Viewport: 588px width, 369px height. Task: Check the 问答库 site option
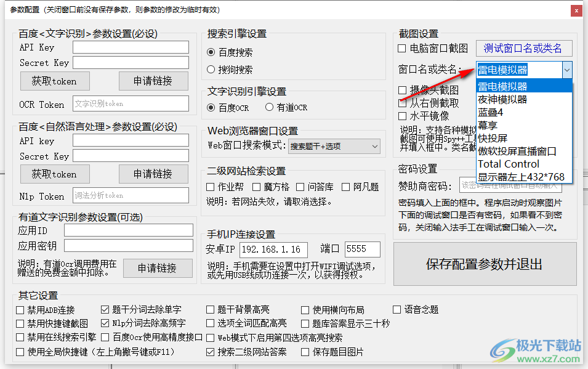[300, 187]
